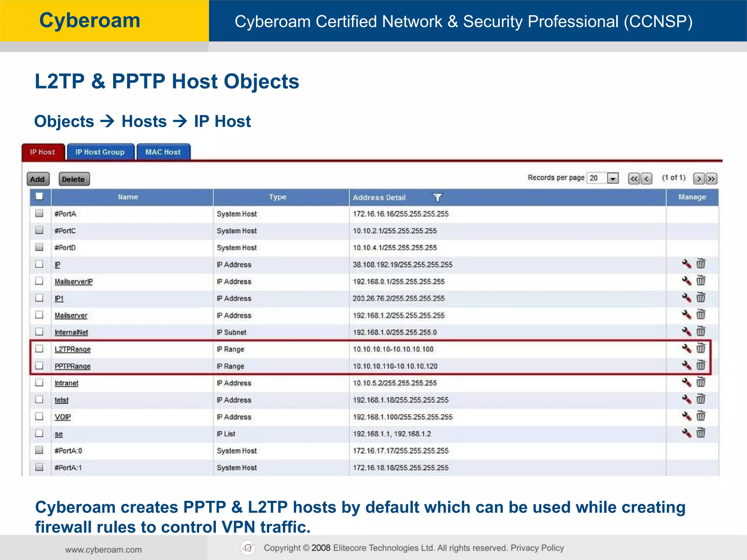747x560 pixels.
Task: Open the tetst host link
Action: [62, 400]
